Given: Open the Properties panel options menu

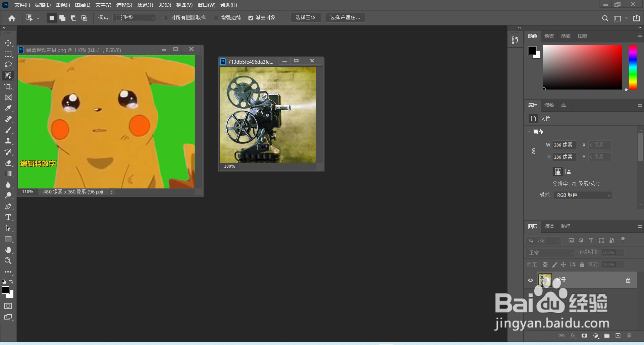Looking at the screenshot, I should [640, 105].
